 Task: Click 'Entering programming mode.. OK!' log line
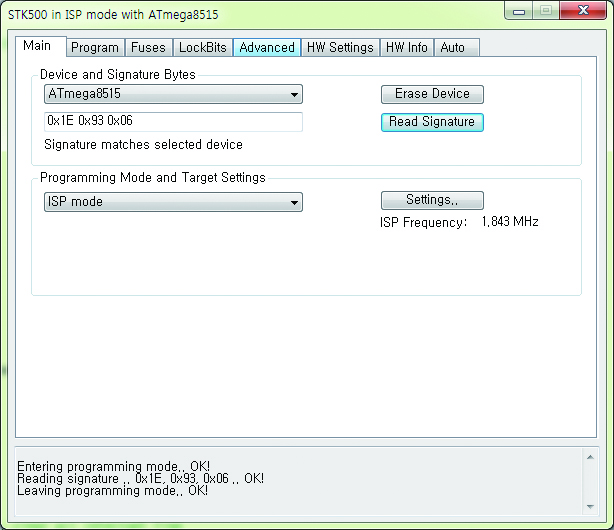(114, 466)
